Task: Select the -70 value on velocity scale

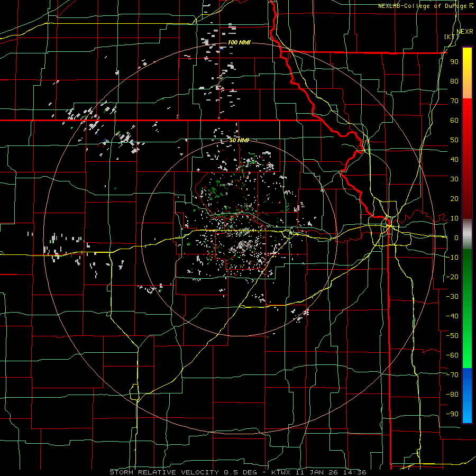Action: point(452,374)
